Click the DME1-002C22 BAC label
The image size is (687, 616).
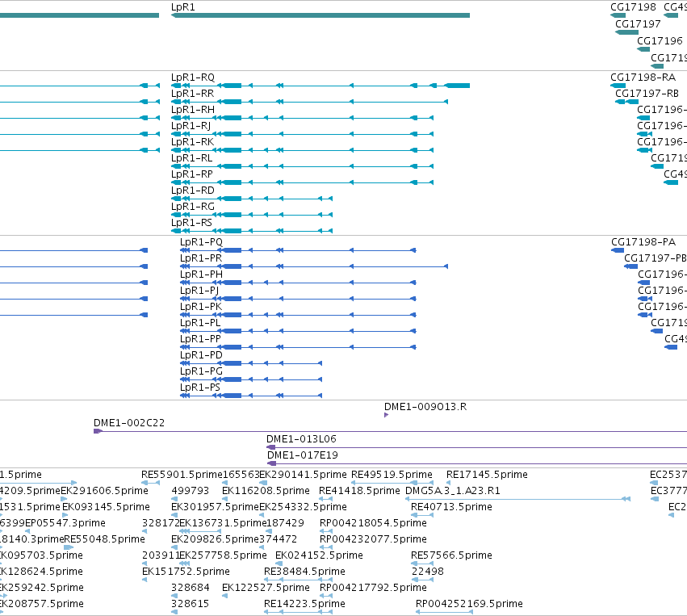coord(129,423)
